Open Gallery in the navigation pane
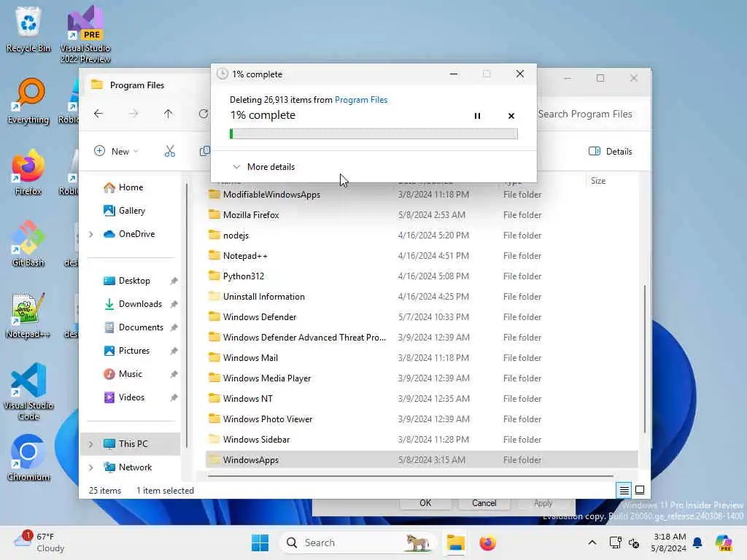The image size is (747, 560). (x=131, y=211)
